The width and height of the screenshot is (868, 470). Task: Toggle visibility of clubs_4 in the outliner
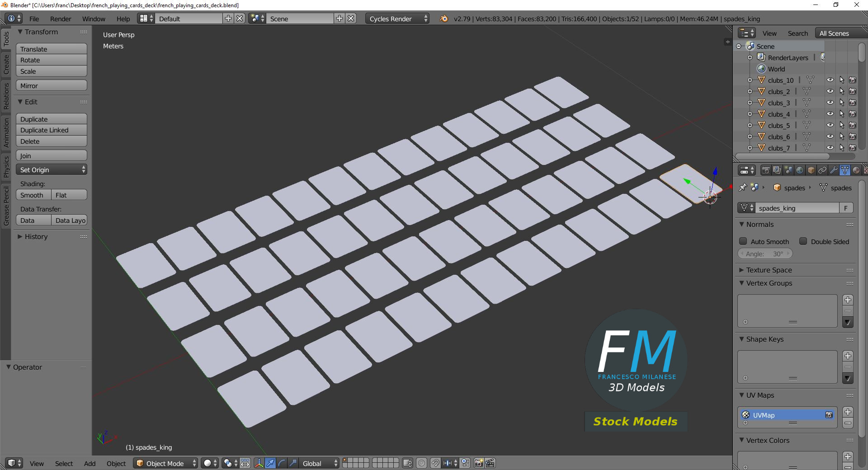[x=830, y=114]
